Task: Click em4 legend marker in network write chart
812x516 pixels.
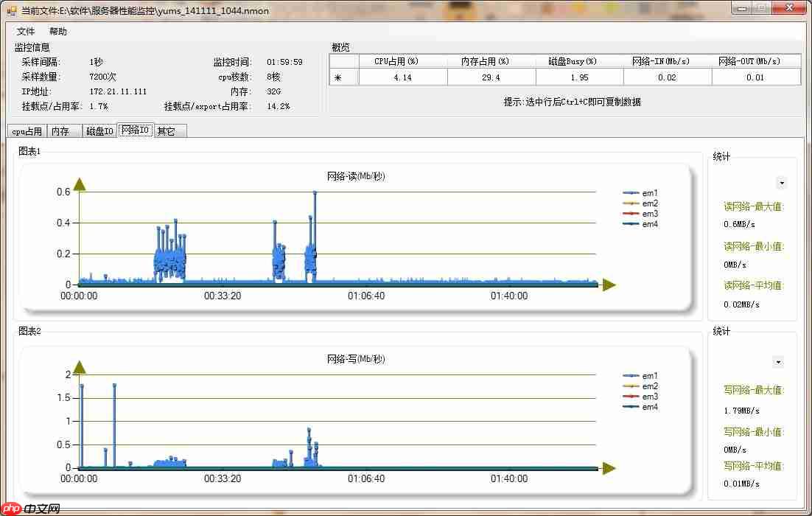Action: tap(631, 407)
